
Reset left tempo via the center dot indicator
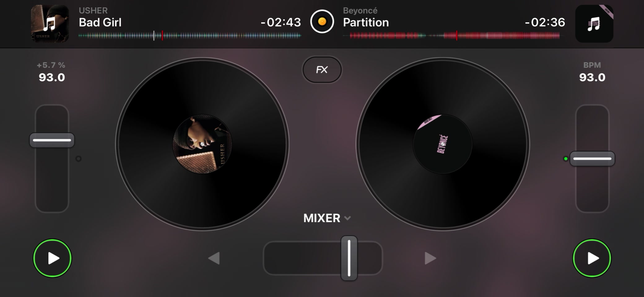click(79, 159)
